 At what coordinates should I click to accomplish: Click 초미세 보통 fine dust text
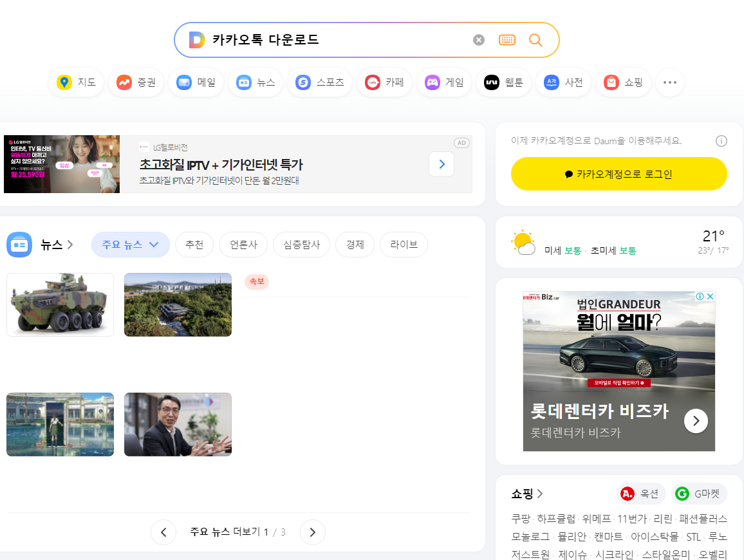coord(613,250)
